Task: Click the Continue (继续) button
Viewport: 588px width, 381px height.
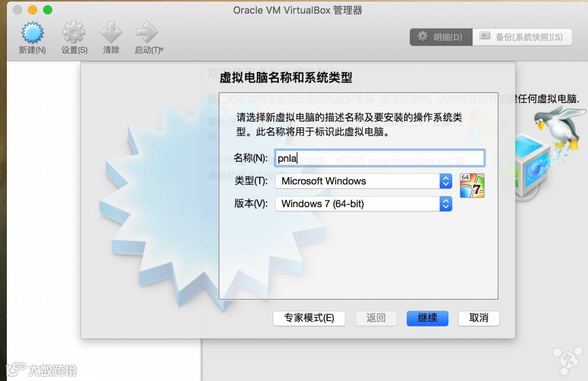Action: pos(428,318)
